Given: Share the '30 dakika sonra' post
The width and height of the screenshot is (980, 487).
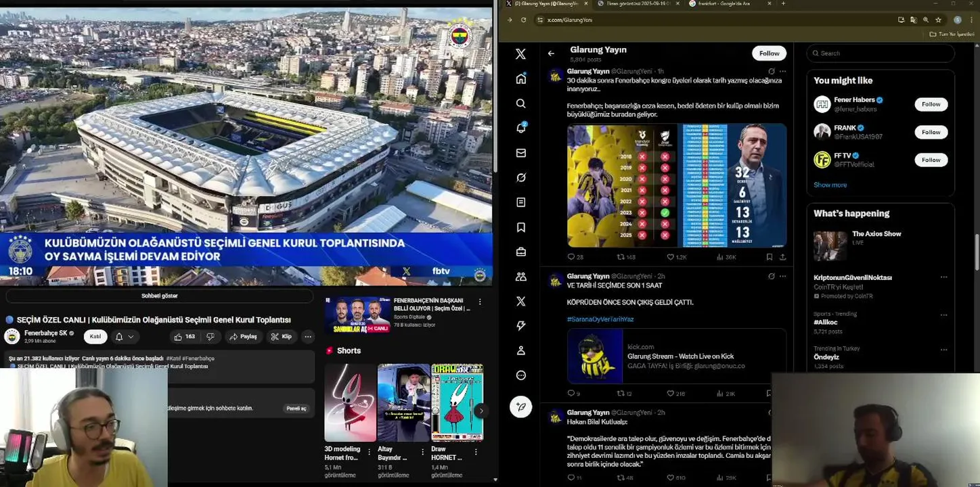Looking at the screenshot, I should point(782,257).
